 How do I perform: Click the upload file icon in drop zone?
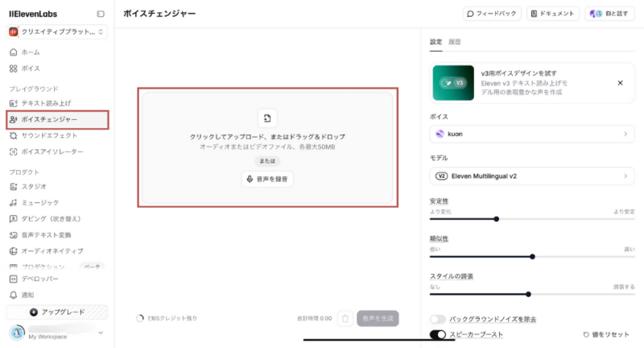[x=267, y=118]
